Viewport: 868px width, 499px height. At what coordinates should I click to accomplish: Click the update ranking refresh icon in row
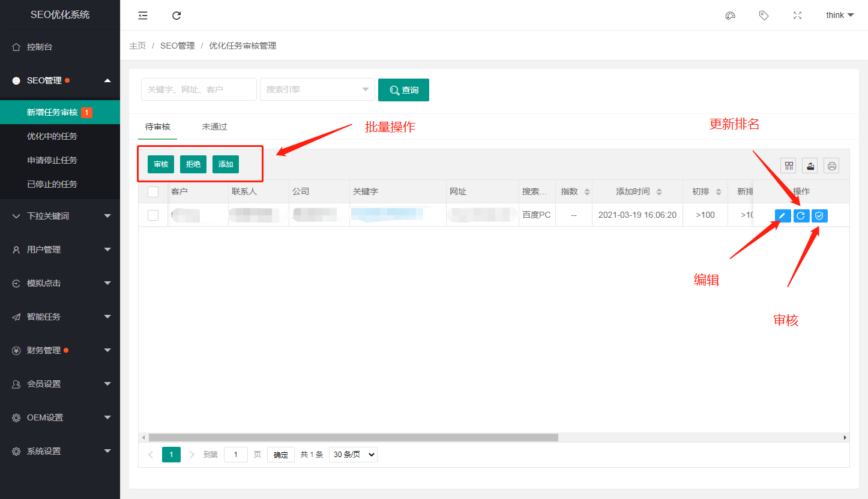801,216
